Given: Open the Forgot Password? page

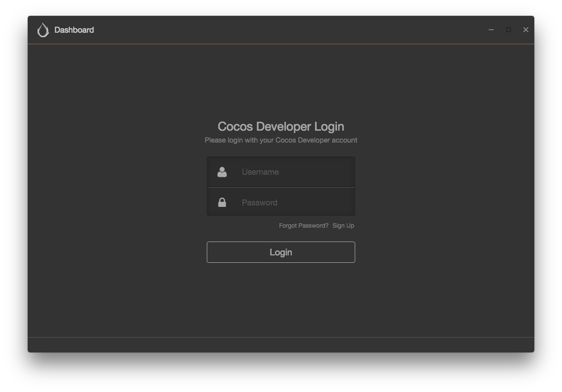Looking at the screenshot, I should coord(303,225).
